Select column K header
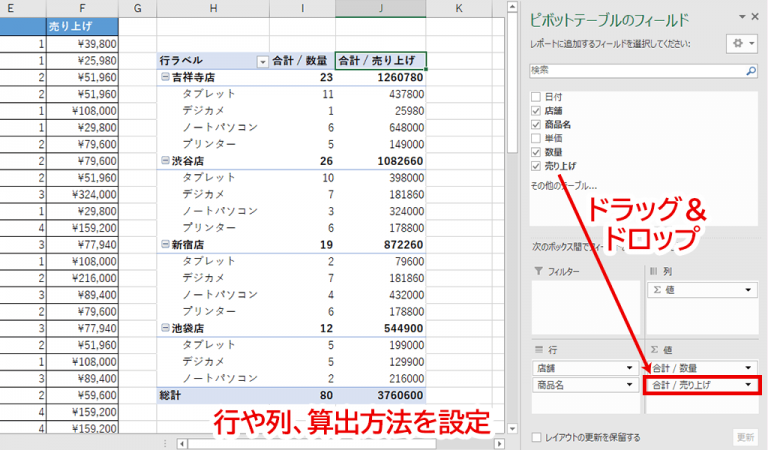The width and height of the screenshot is (768, 450). tap(459, 8)
